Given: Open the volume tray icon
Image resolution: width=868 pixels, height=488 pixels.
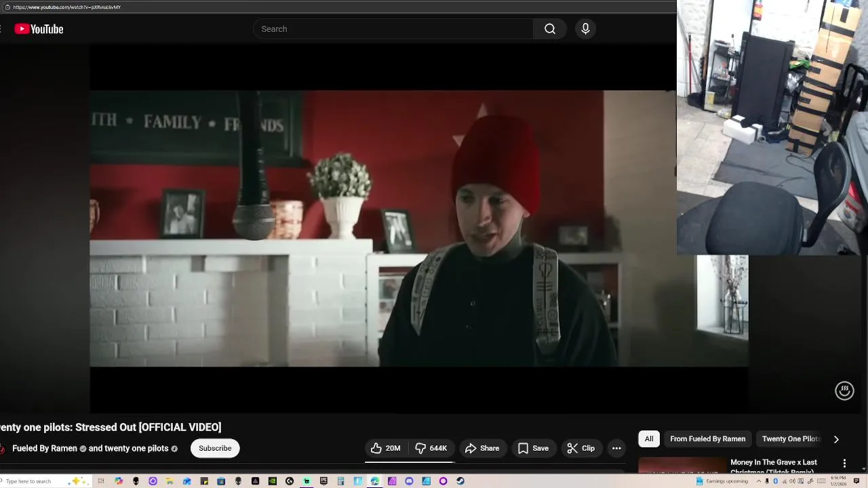Looking at the screenshot, I should (792, 481).
